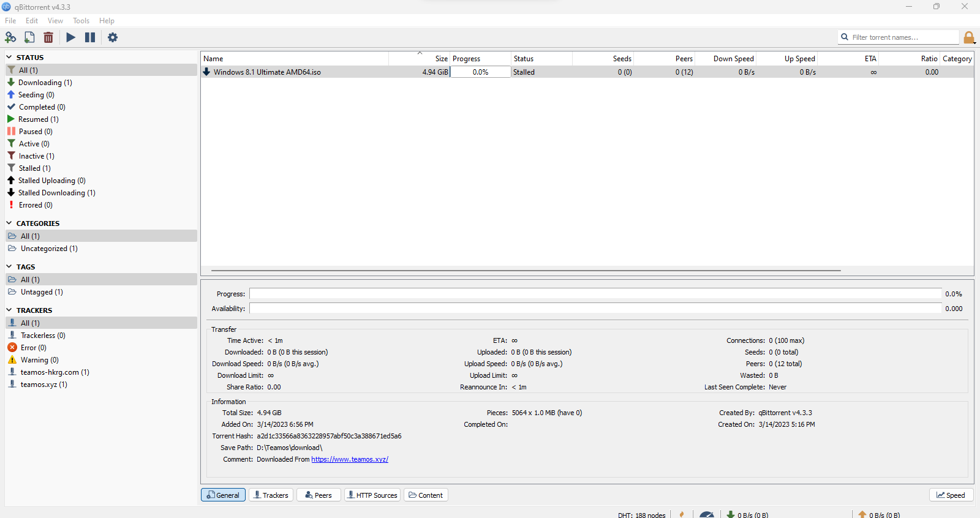Sort by the Down Speed column header
This screenshot has height=518, width=980.
coord(726,59)
